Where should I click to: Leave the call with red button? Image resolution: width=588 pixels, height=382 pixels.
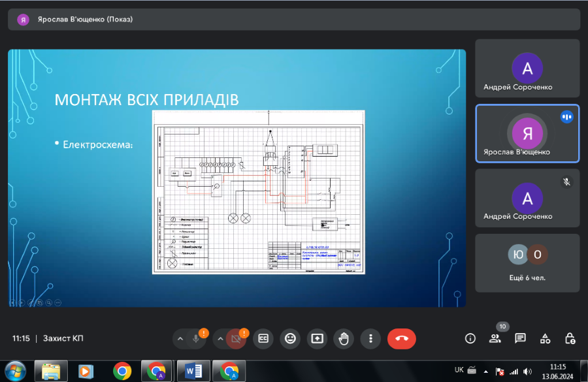pyautogui.click(x=401, y=338)
